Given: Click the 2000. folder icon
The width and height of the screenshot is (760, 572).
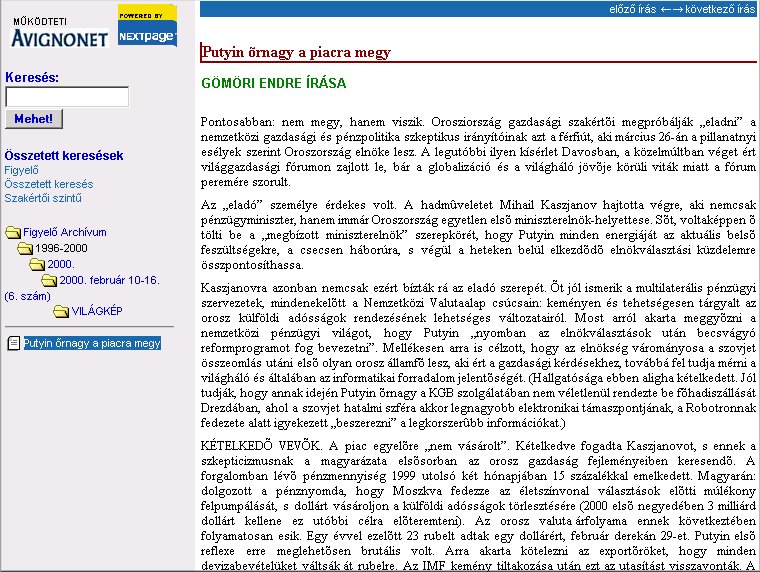Looking at the screenshot, I should coord(37,265).
